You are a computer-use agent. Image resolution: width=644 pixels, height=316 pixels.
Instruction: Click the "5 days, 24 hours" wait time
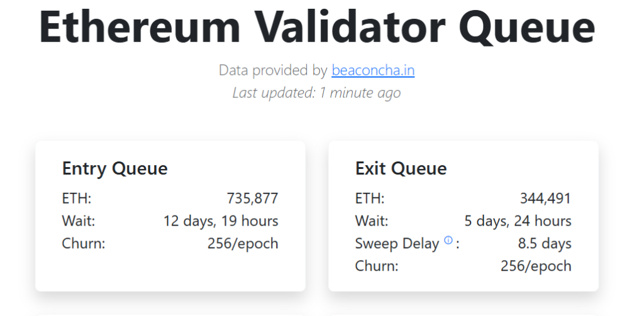(x=518, y=221)
